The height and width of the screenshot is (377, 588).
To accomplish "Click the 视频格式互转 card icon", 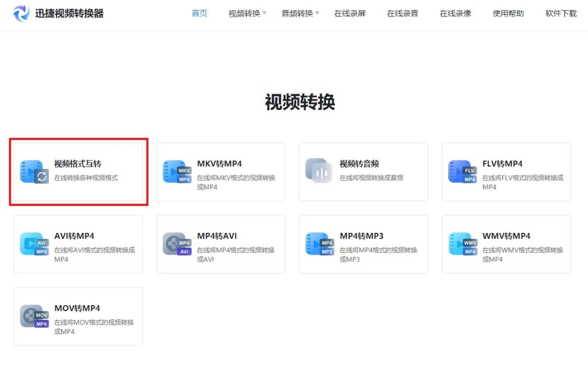I will [x=34, y=172].
